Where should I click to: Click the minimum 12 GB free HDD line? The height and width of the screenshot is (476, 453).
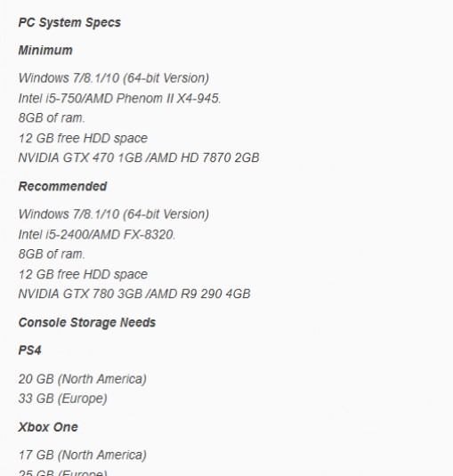click(83, 138)
